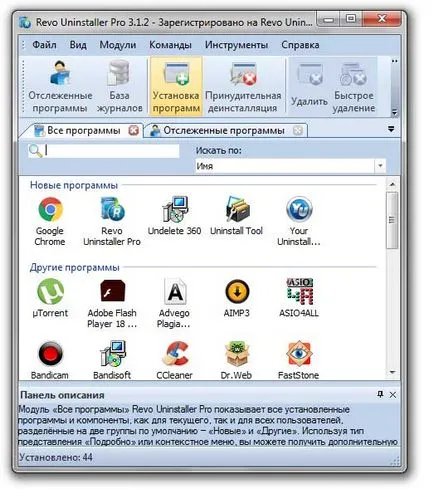Image resolution: width=434 pixels, height=489 pixels.
Task: Open the База журналов logs database
Action: click(x=119, y=86)
